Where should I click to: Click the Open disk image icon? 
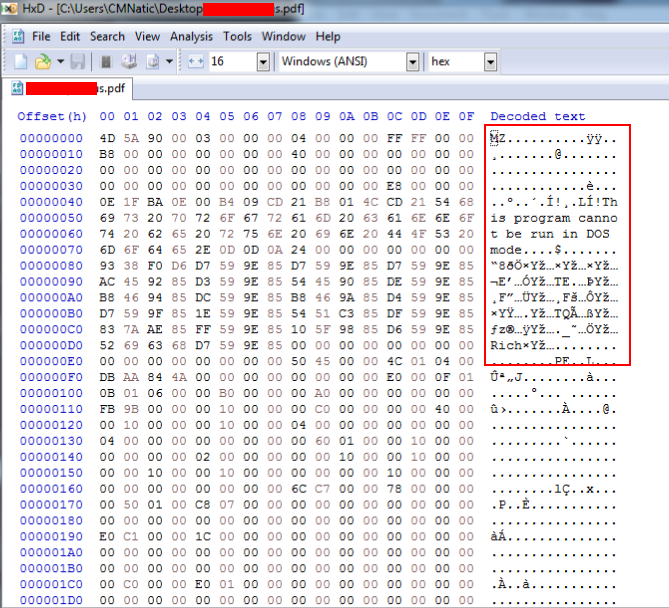coord(153,62)
